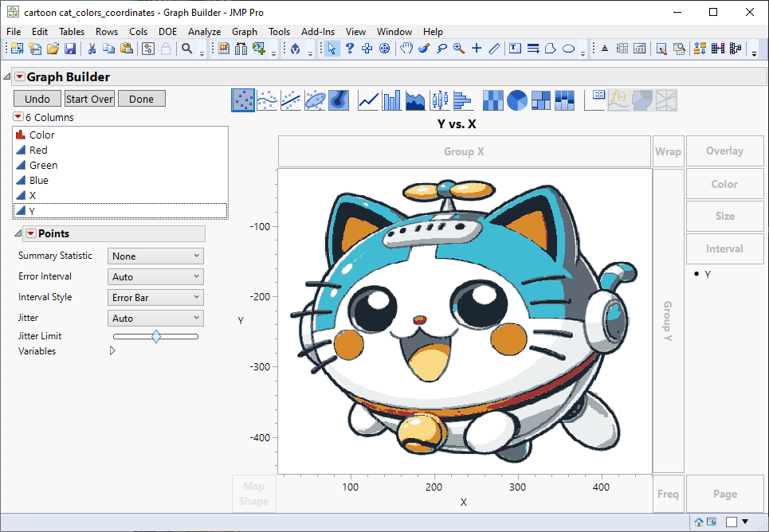Open the Analyze menu
Screen dimensions: 769x532
tap(204, 32)
